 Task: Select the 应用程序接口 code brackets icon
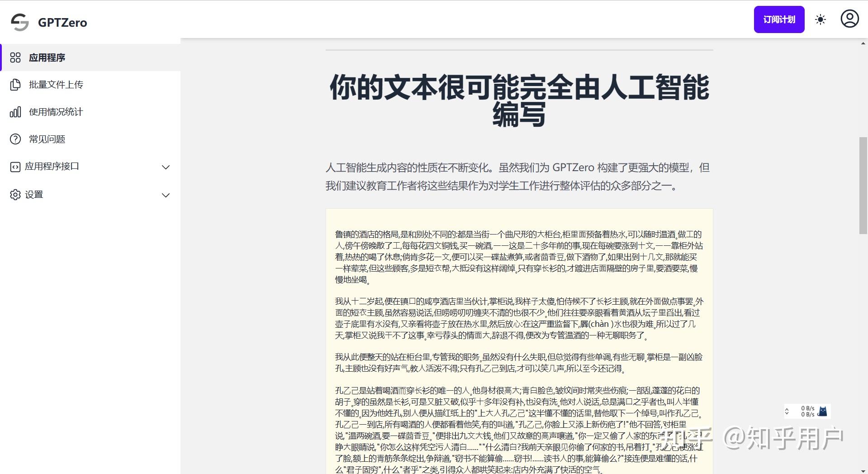[15, 166]
